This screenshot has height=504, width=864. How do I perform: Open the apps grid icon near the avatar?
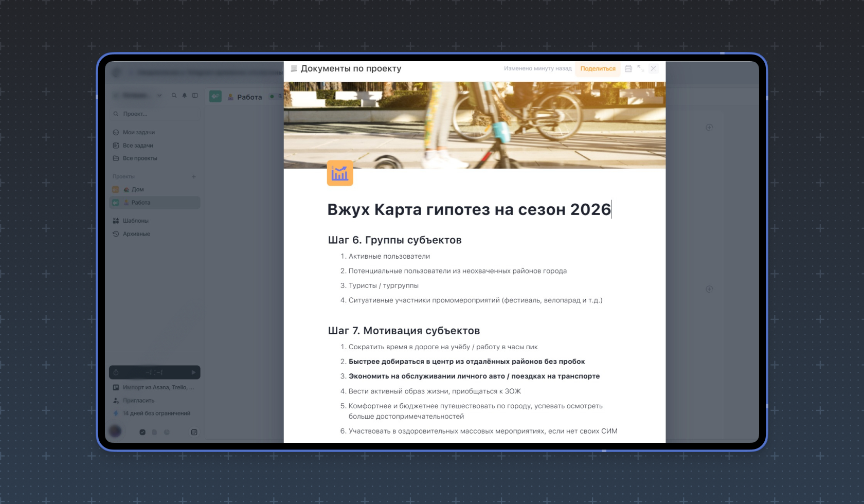(194, 432)
